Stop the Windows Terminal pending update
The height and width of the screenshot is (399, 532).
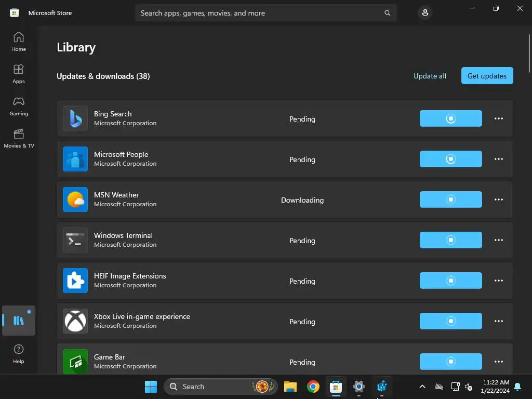point(450,240)
